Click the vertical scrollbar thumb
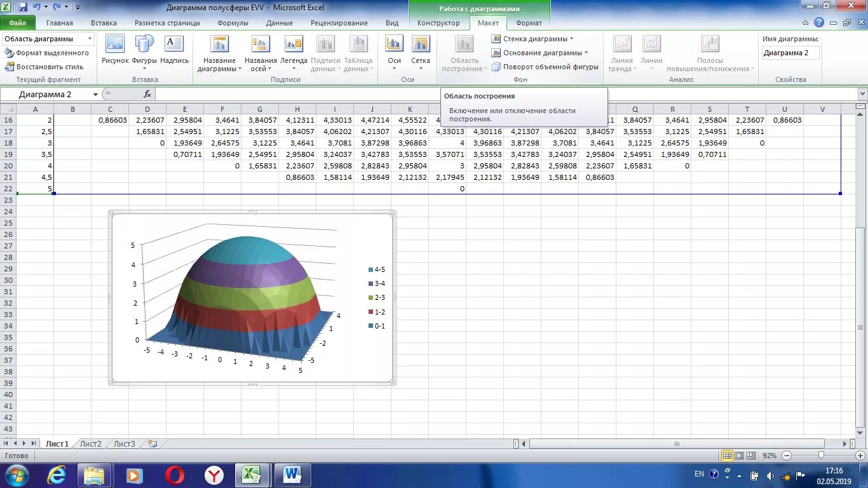868x488 pixels. [x=862, y=328]
